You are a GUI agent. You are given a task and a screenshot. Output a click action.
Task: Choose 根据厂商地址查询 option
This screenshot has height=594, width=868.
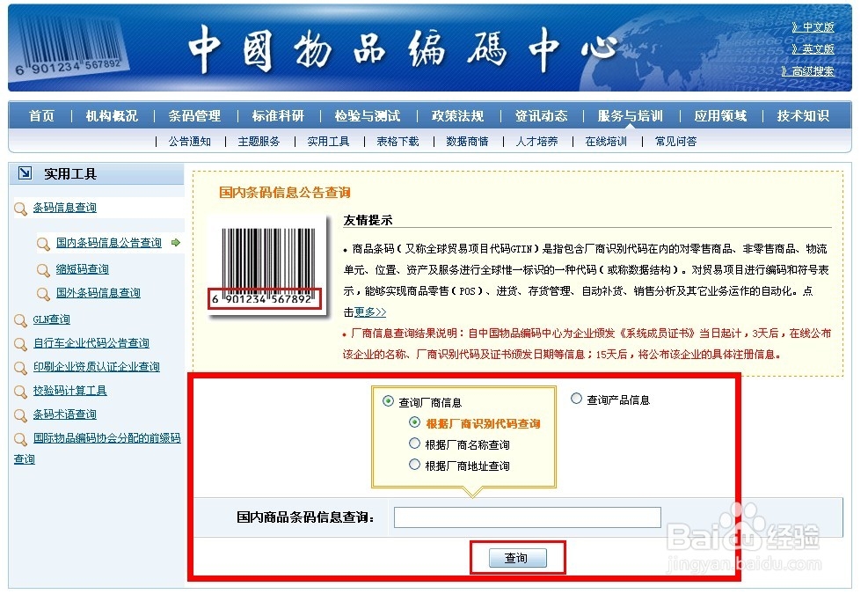[x=414, y=465]
